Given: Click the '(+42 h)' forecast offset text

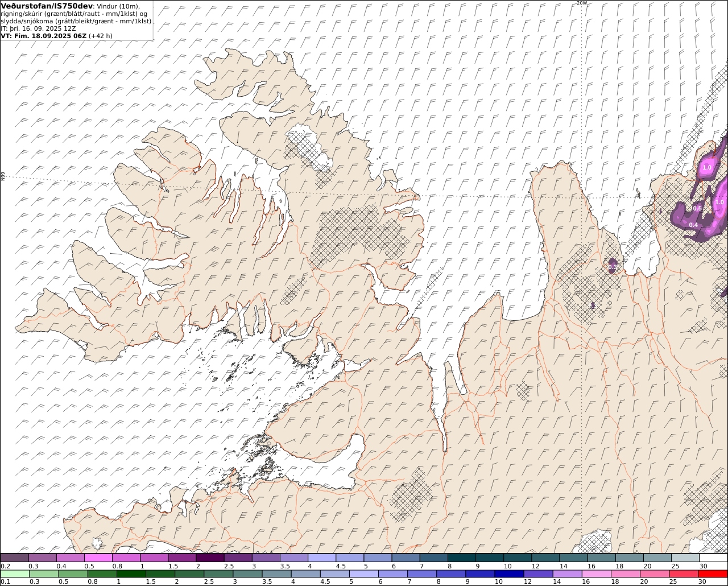Looking at the screenshot, I should 101,36.
